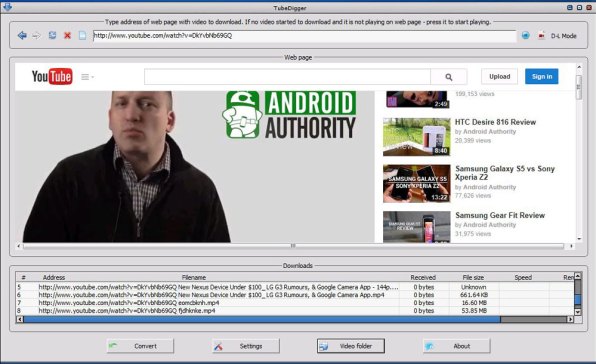Click the go button beside address bar

526,35
